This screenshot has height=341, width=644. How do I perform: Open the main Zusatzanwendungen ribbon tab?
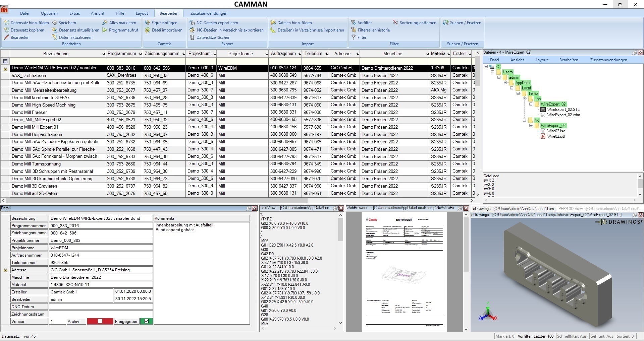pos(209,13)
